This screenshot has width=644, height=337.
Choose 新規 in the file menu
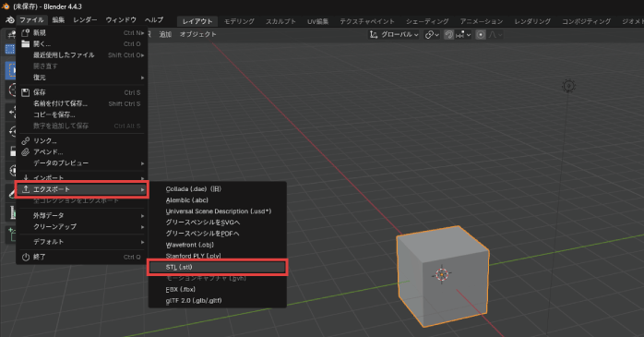click(82, 33)
